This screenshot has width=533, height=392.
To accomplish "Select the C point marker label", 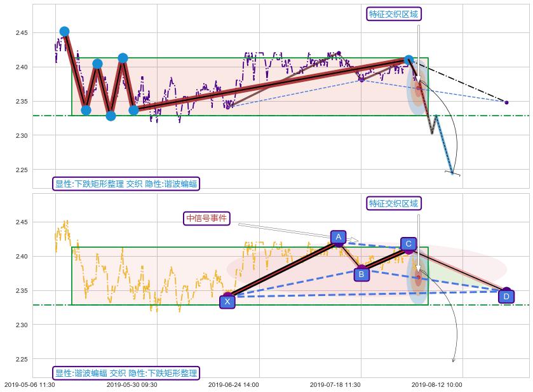I will click(408, 244).
